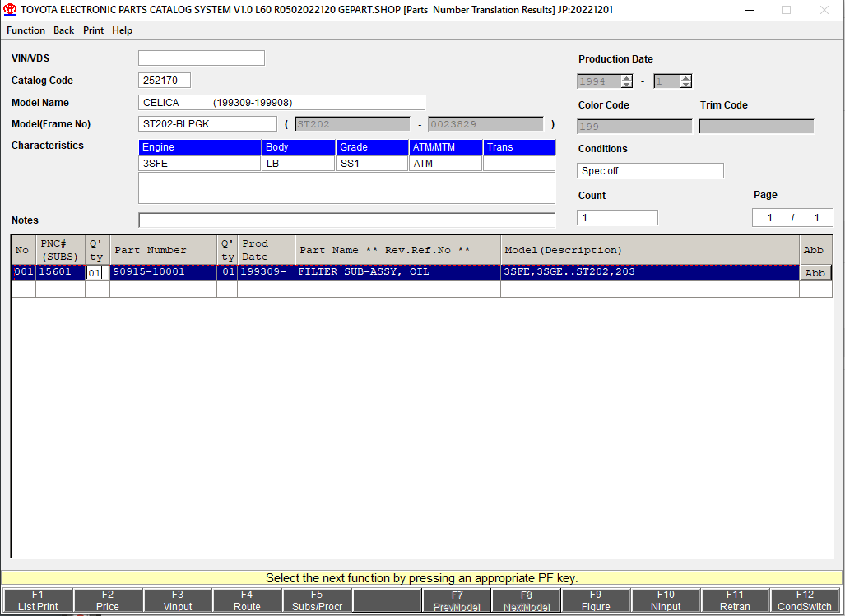This screenshot has width=845, height=616.
Task: Increase production year with up arrow
Action: 626,78
